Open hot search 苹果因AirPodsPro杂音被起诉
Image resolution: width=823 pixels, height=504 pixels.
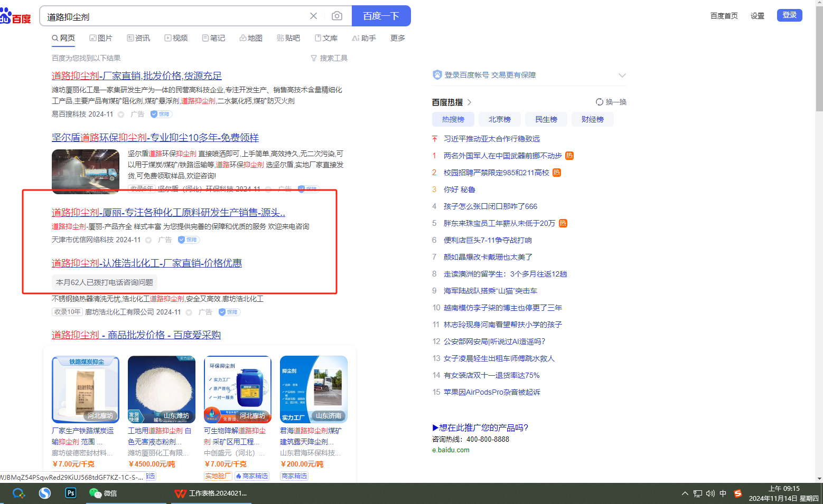click(492, 392)
